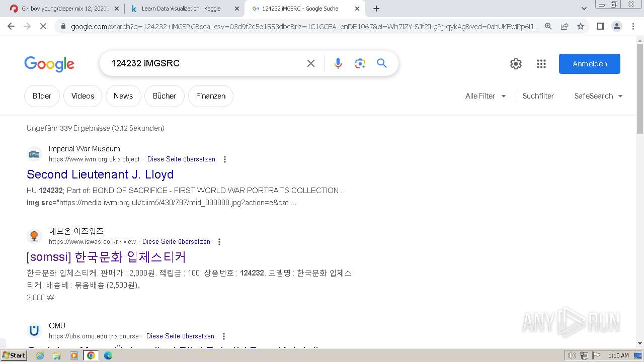Open the tab search dropdown arrow
The image size is (644, 362).
[584, 9]
